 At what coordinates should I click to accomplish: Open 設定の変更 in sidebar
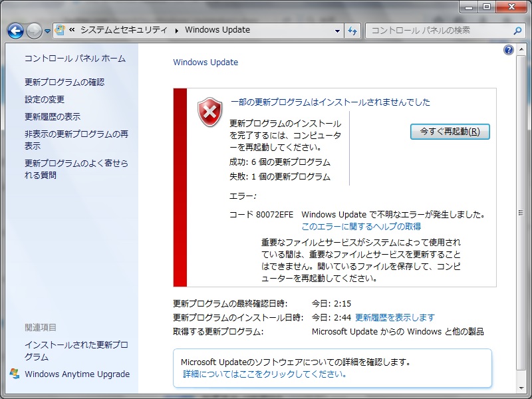click(x=45, y=99)
